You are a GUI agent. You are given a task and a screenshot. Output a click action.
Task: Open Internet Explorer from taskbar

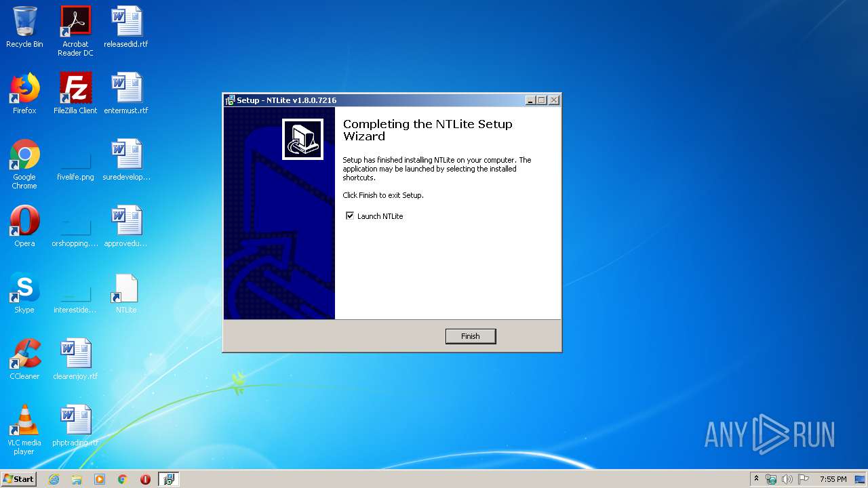pos(54,479)
